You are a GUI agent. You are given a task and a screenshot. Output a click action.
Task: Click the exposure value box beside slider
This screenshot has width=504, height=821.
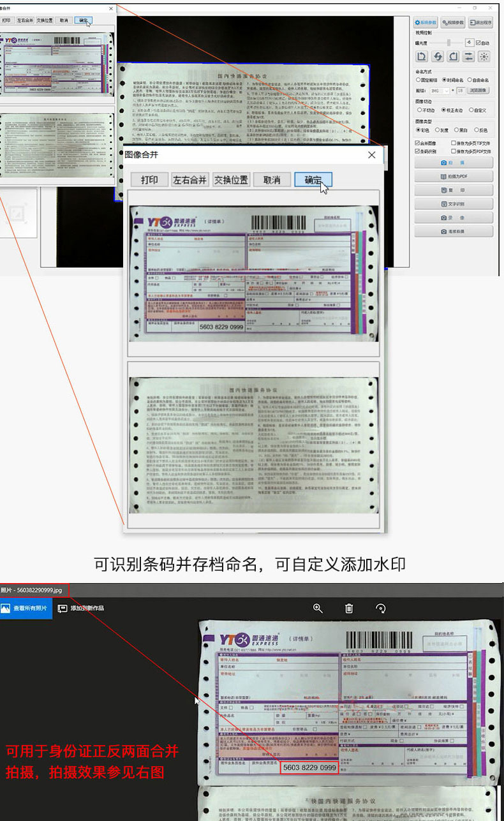[x=470, y=43]
